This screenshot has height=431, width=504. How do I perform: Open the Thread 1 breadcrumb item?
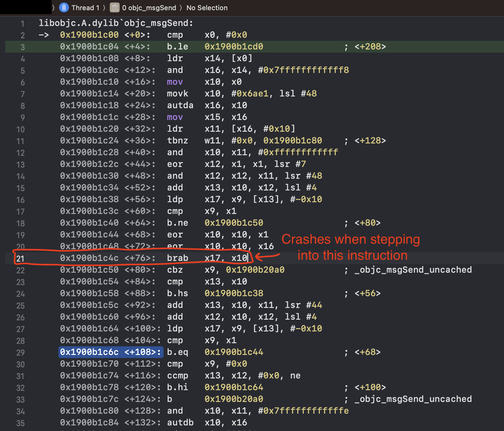85,8
